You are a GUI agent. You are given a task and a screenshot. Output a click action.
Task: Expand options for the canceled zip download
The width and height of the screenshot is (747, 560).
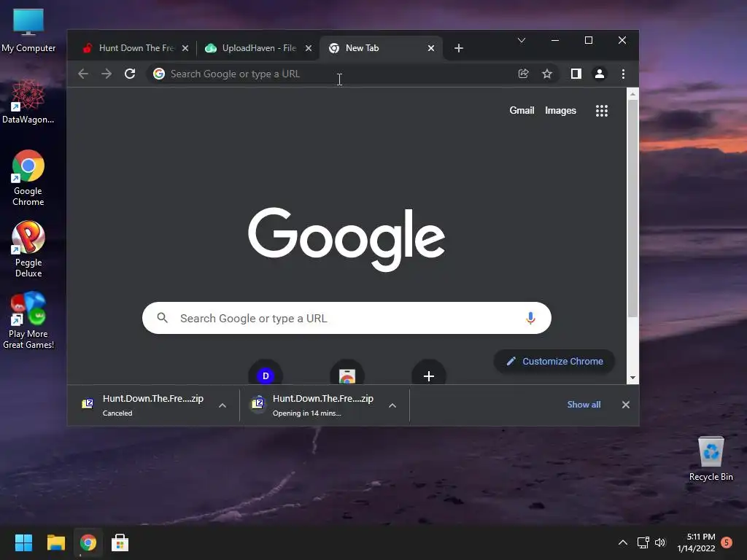(222, 405)
